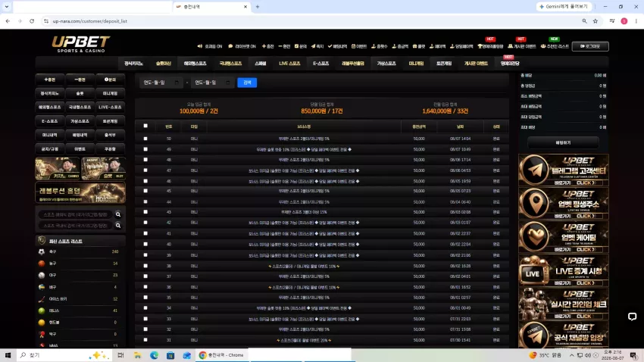This screenshot has width=644, height=362.
Task: Click the 배팅하기 button in bet slip
Action: (563, 142)
